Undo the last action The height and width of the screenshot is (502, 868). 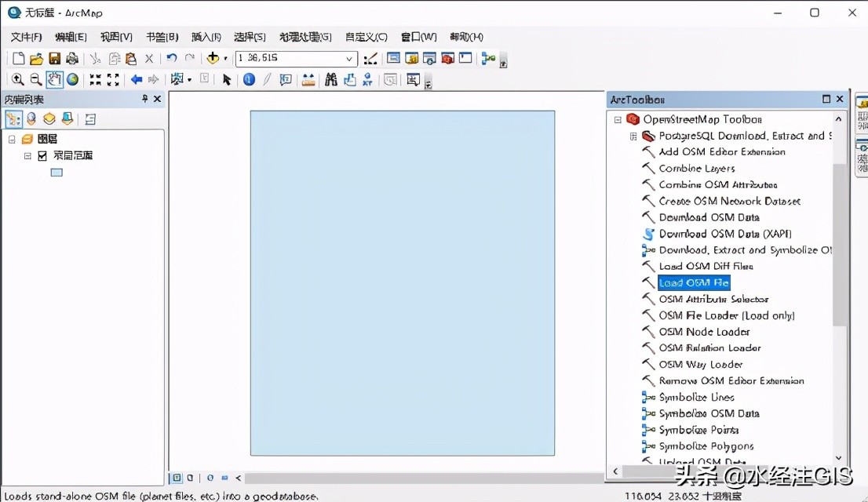coord(172,58)
